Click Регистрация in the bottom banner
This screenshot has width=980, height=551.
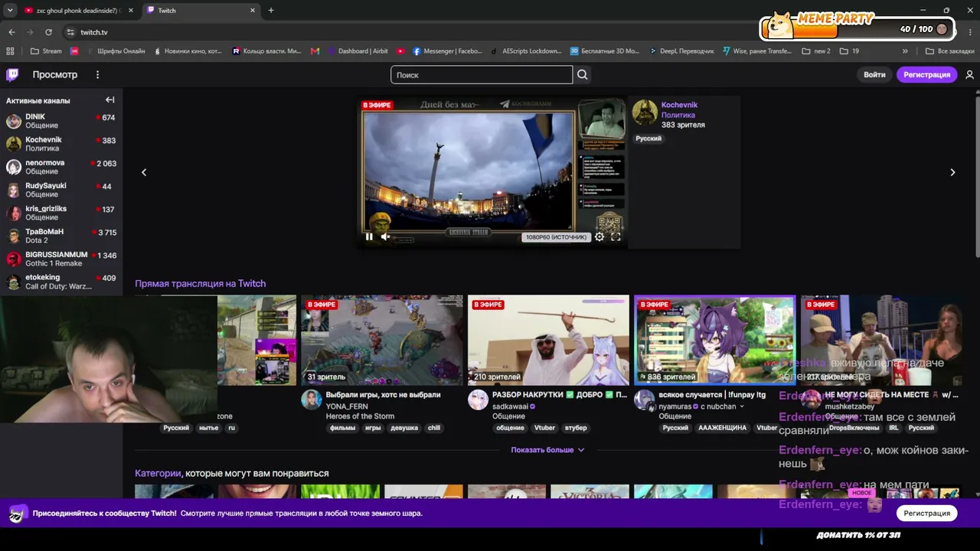(926, 513)
